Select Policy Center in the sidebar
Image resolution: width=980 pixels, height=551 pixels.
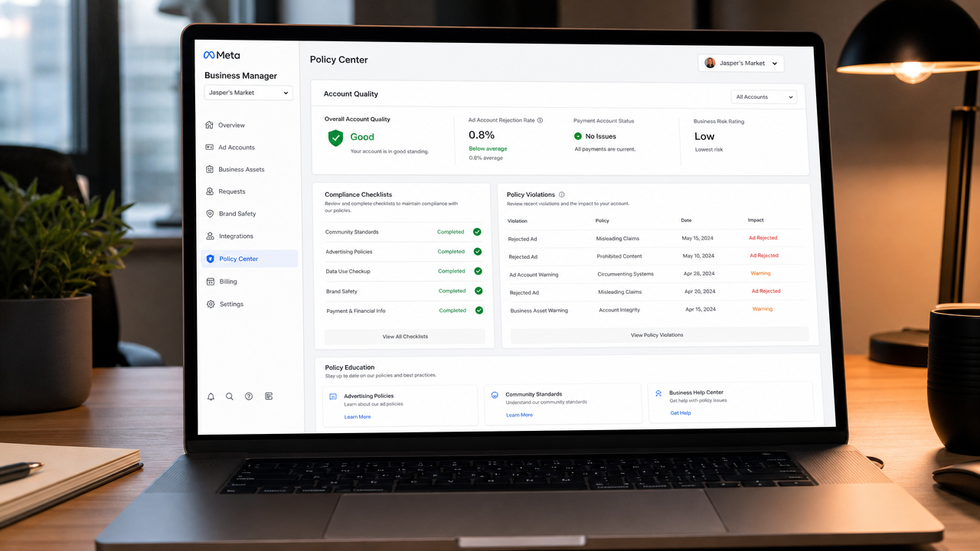click(x=249, y=259)
